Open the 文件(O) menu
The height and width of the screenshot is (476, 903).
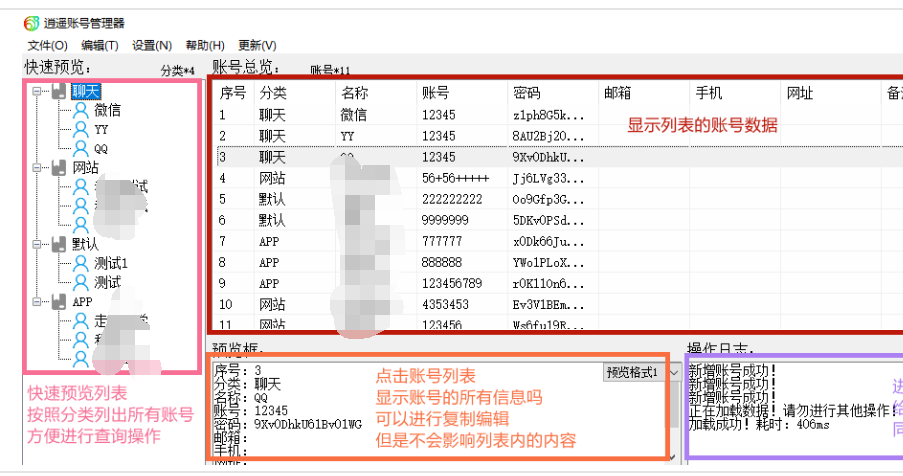click(x=47, y=45)
